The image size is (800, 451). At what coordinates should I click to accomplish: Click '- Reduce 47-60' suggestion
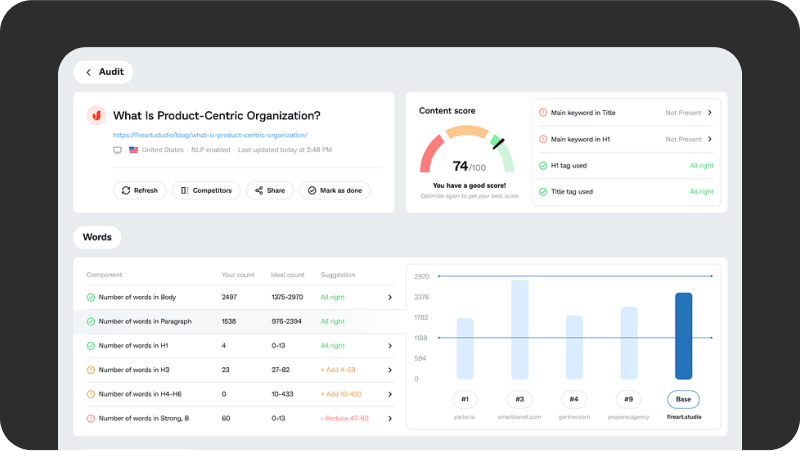344,418
